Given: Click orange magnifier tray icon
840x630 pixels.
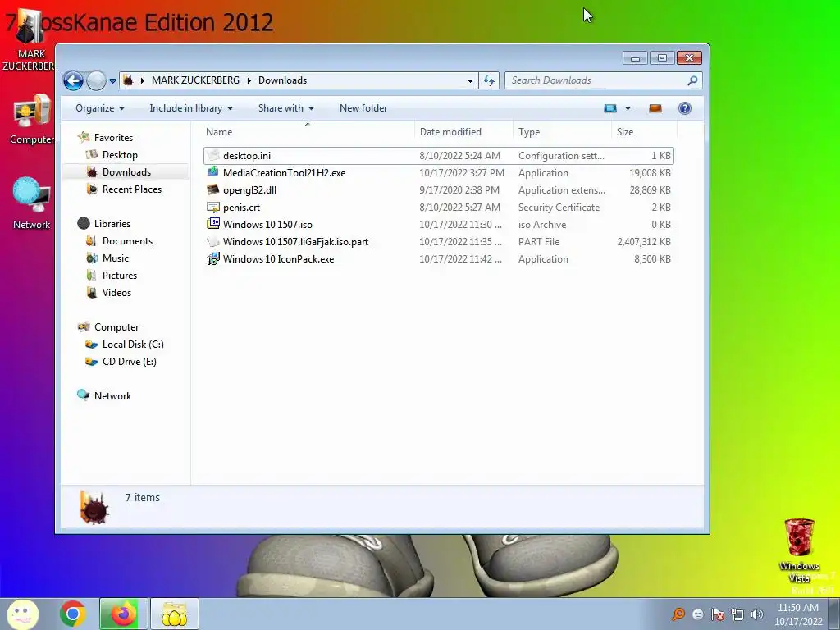Looking at the screenshot, I should (x=678, y=614).
